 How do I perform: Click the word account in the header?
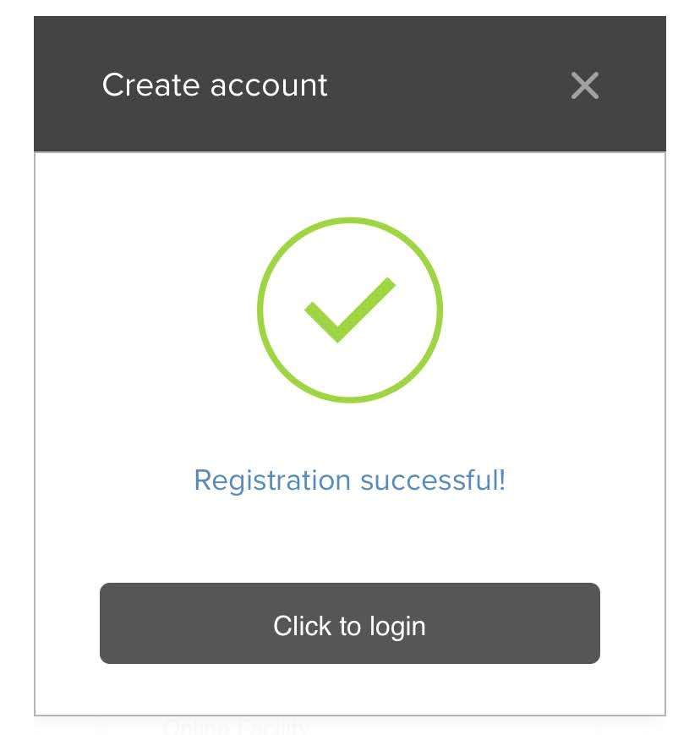point(269,86)
